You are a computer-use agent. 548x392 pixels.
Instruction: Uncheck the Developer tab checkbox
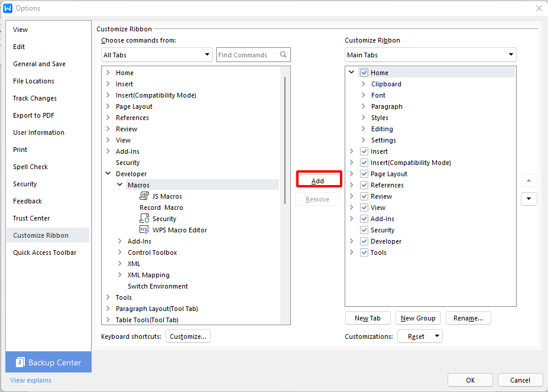click(364, 241)
